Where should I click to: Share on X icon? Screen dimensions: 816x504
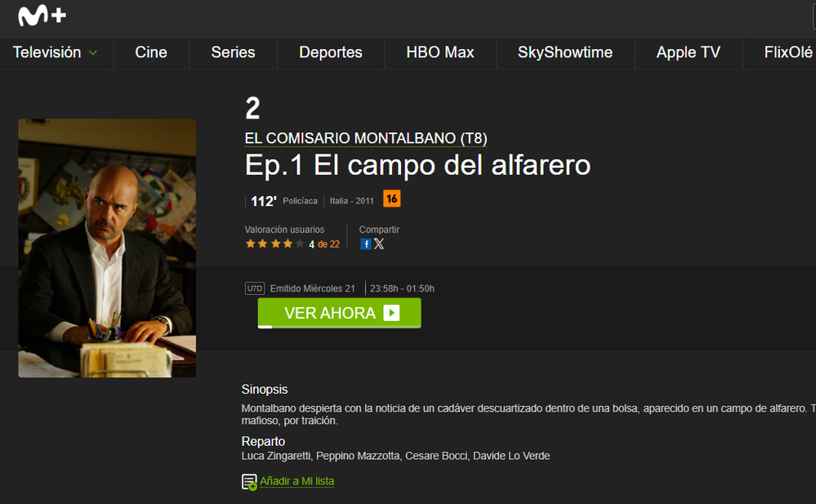pyautogui.click(x=379, y=243)
